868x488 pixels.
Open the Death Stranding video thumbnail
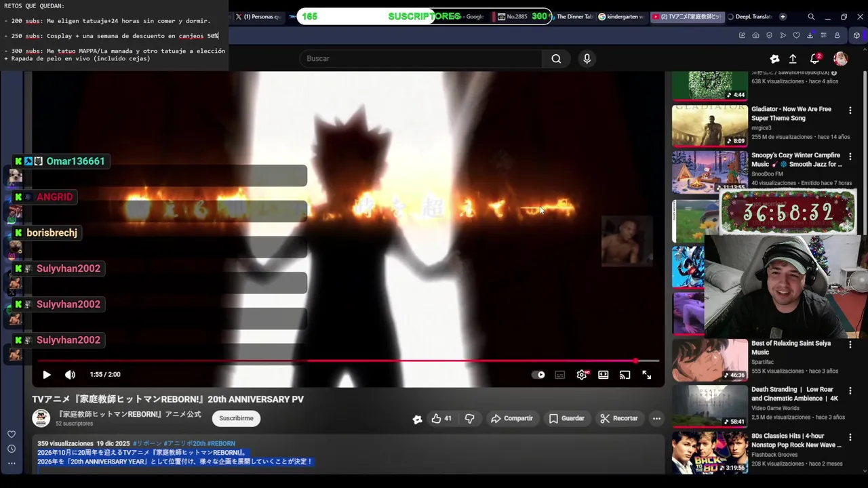pos(710,406)
